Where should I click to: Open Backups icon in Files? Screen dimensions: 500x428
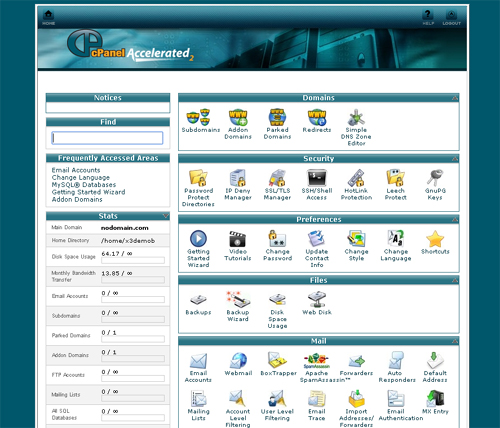tap(198, 300)
